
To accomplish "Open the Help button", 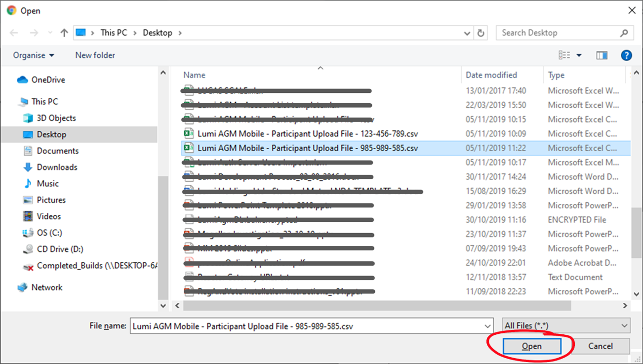I will tap(626, 55).
